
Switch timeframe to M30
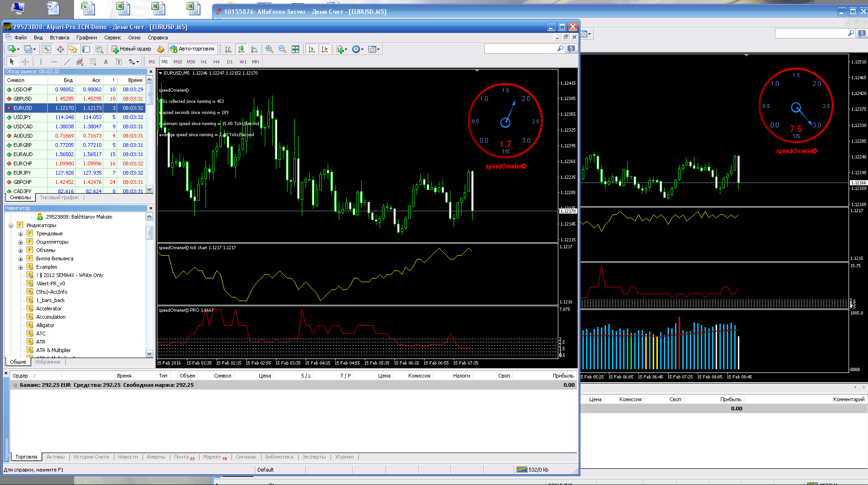click(x=191, y=62)
